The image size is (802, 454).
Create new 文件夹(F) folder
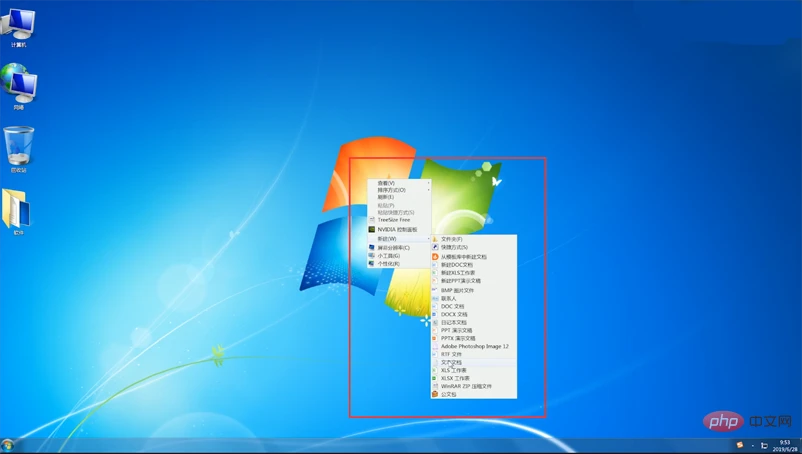[474, 239]
